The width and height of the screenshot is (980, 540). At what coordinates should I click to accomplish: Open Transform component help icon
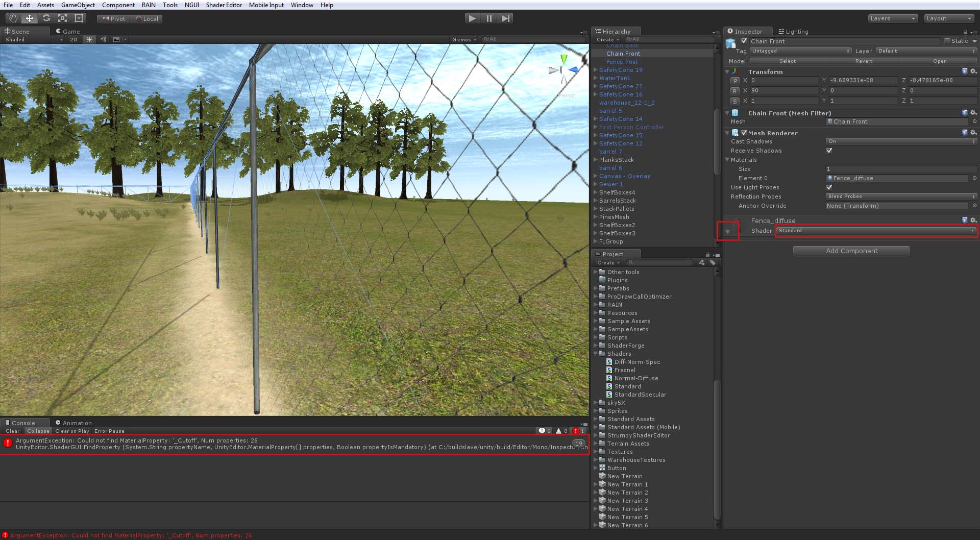point(965,71)
